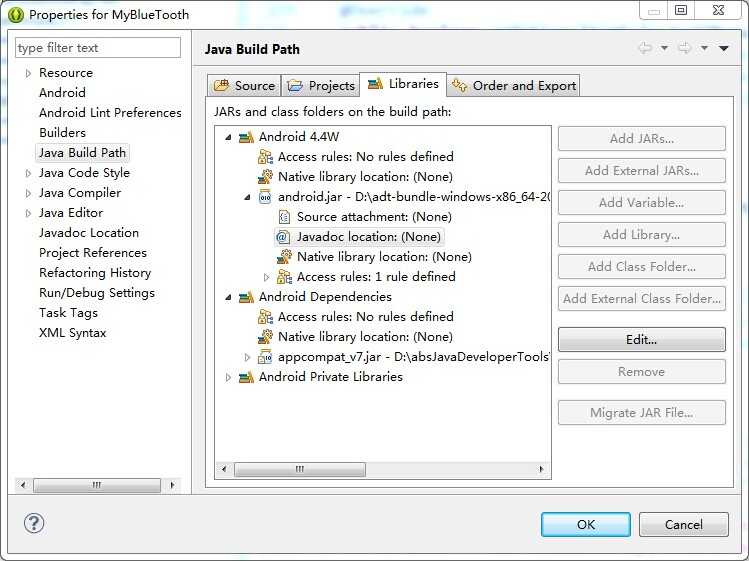Click the Android Dependencies library icon
This screenshot has width=749, height=561.
(246, 297)
